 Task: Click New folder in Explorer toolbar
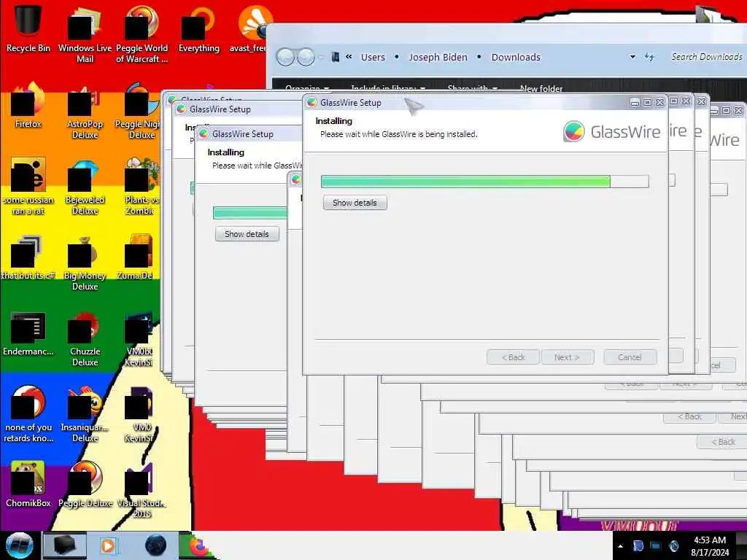[x=541, y=88]
